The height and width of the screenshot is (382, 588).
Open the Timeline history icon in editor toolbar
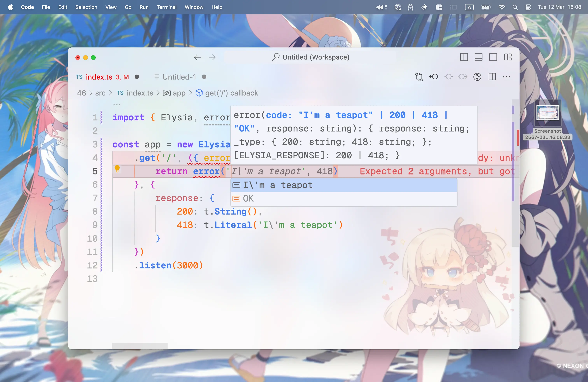tap(477, 77)
